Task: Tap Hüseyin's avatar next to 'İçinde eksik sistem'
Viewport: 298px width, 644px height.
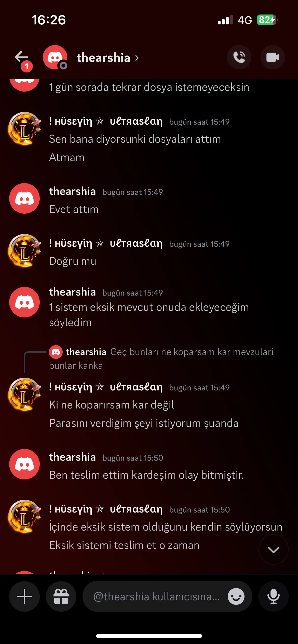Action: (24, 516)
